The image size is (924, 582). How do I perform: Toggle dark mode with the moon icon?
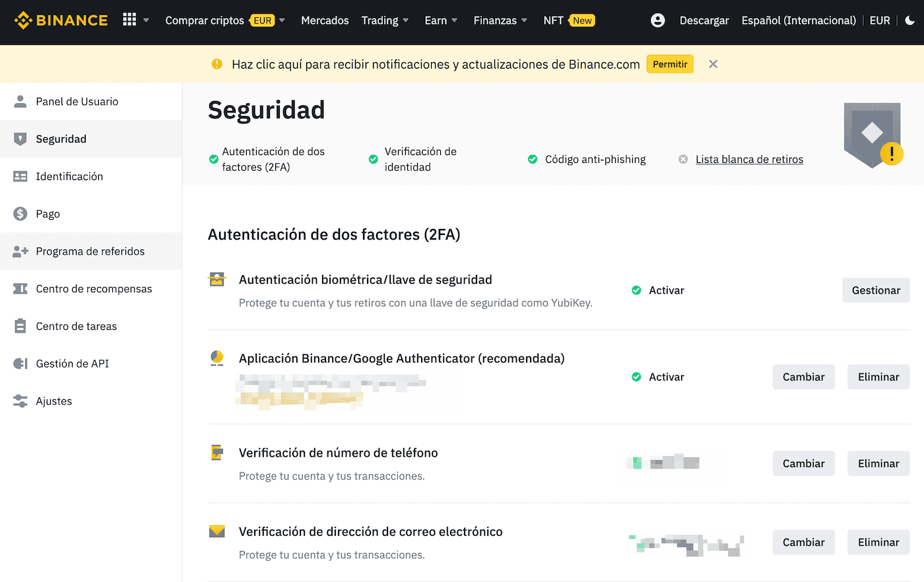pyautogui.click(x=910, y=20)
